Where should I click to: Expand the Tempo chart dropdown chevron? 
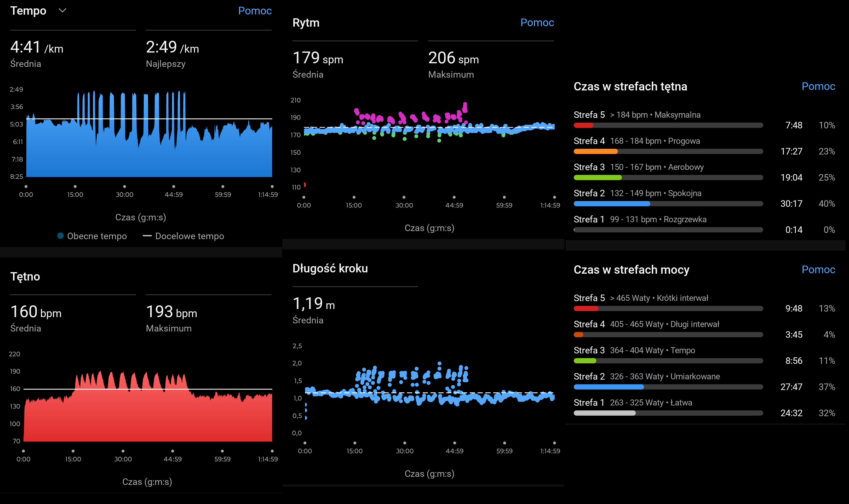coord(62,10)
